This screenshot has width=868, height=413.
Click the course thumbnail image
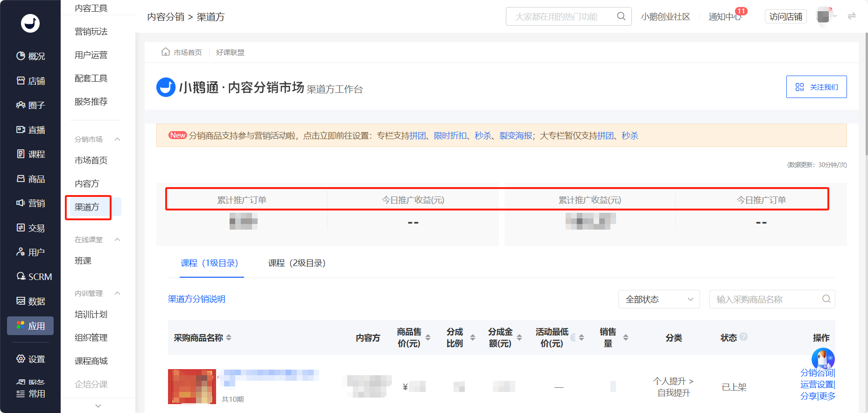tap(192, 386)
